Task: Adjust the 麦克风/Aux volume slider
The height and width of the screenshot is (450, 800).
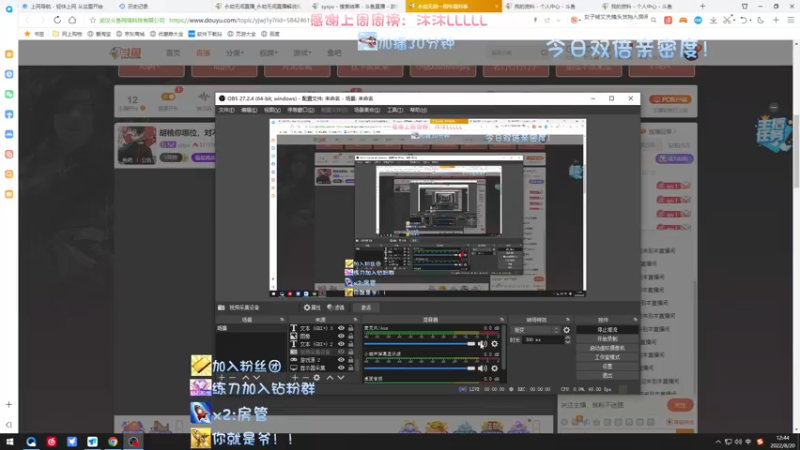Action: 419,344
